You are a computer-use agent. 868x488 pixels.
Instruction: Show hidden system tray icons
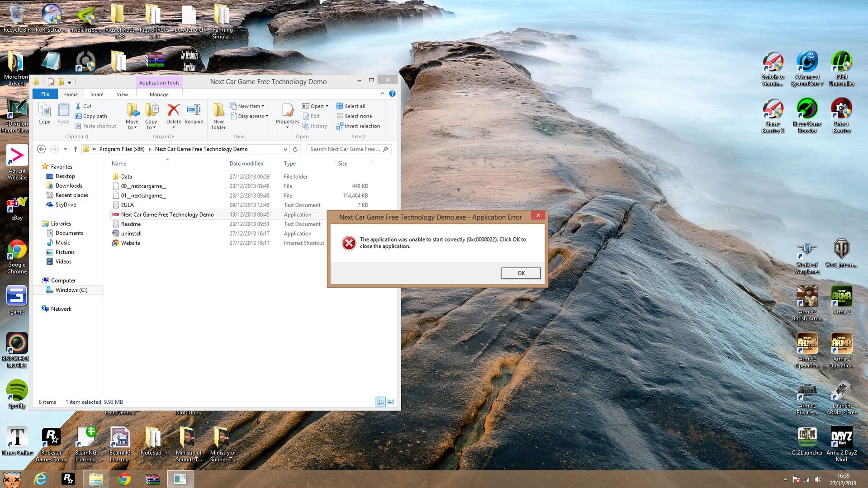[x=785, y=479]
